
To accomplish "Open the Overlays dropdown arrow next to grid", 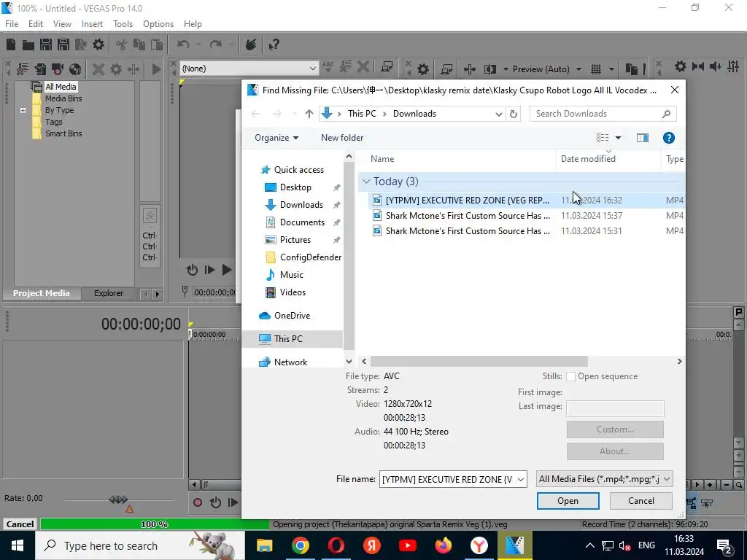I will 611,69.
